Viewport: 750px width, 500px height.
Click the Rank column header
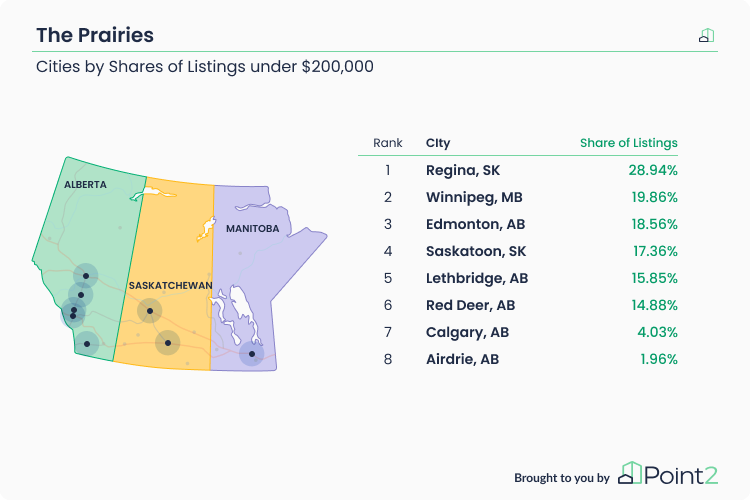pyautogui.click(x=387, y=143)
